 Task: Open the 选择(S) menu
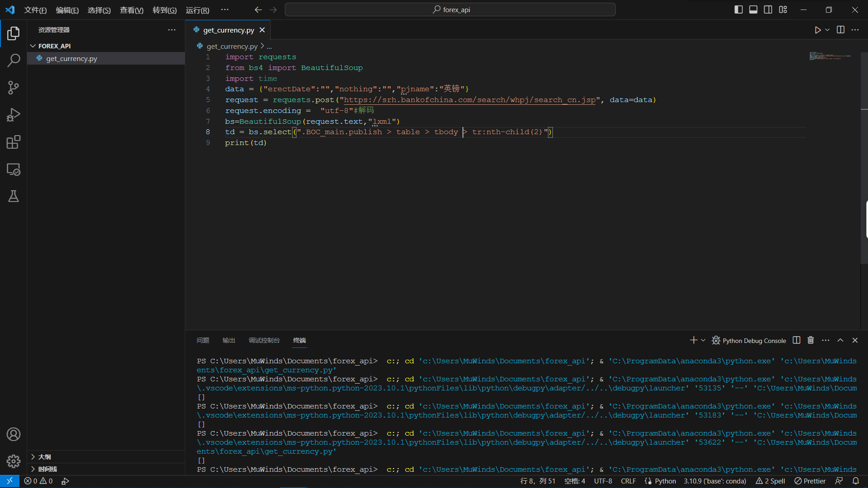pyautogui.click(x=99, y=10)
